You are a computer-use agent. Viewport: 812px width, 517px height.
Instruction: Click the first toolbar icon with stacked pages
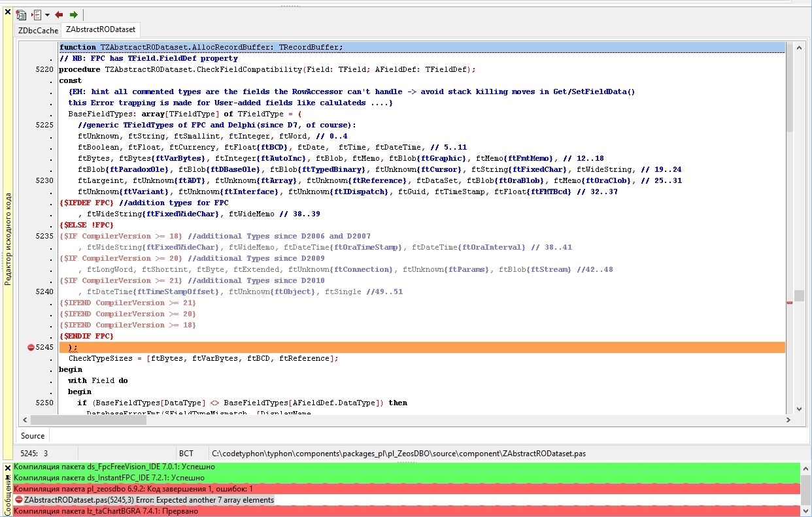22,14
